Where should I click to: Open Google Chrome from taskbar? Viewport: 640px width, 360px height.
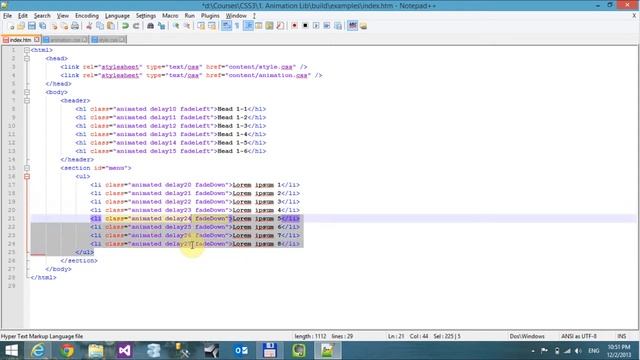point(67,351)
